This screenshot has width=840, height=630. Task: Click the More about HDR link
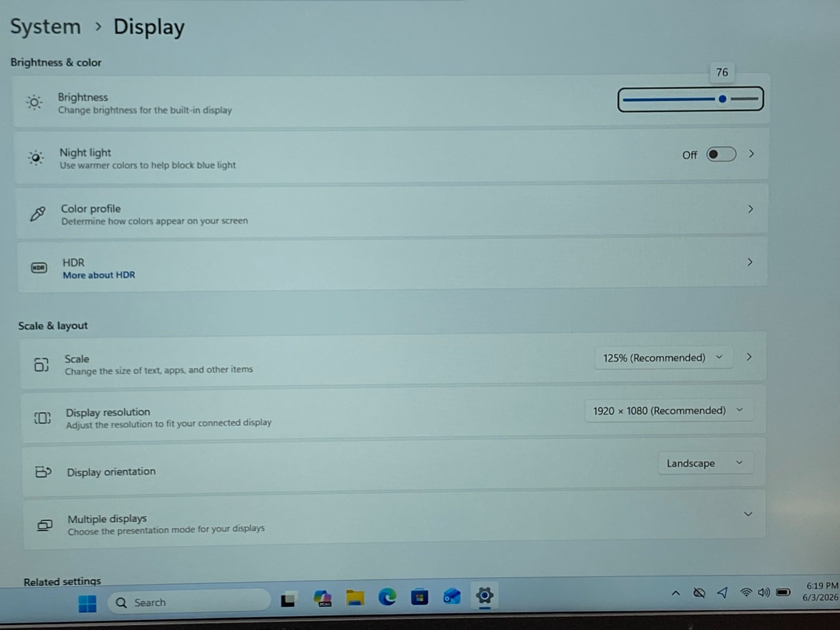99,275
